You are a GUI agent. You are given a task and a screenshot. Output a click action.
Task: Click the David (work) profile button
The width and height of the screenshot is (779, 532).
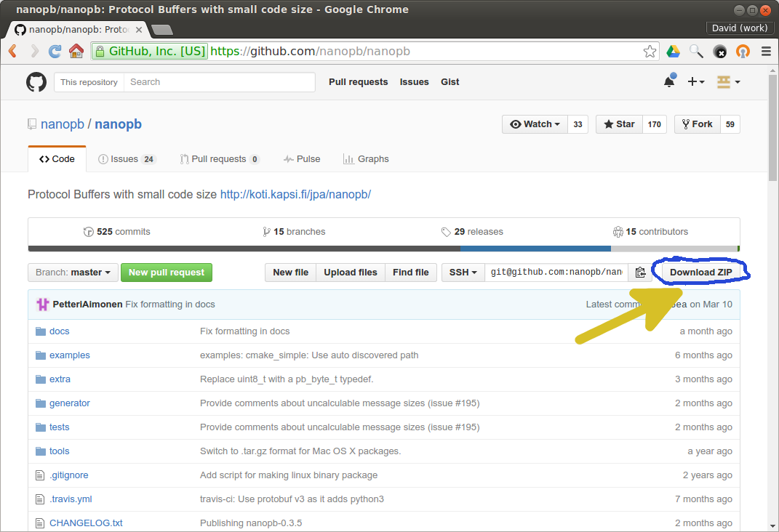coord(740,28)
